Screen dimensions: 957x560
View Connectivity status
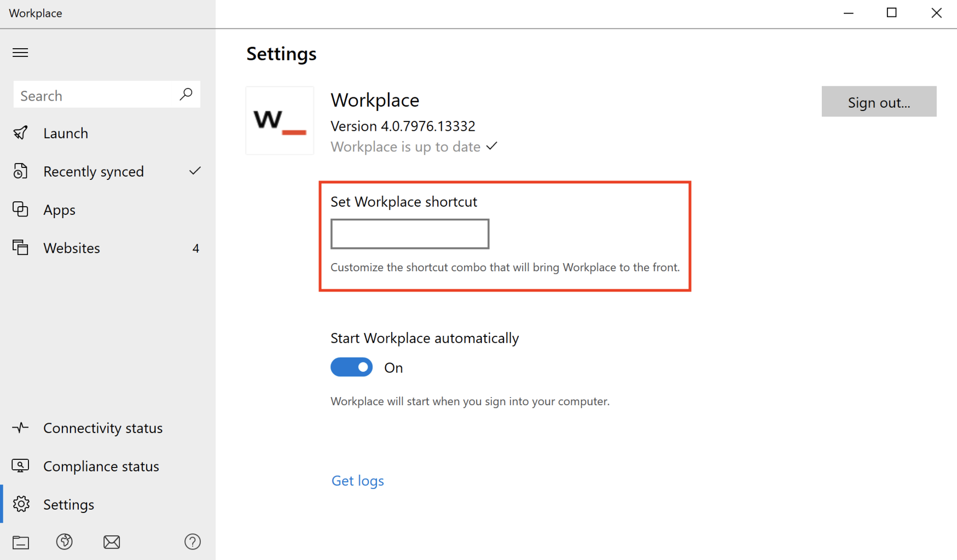point(103,428)
